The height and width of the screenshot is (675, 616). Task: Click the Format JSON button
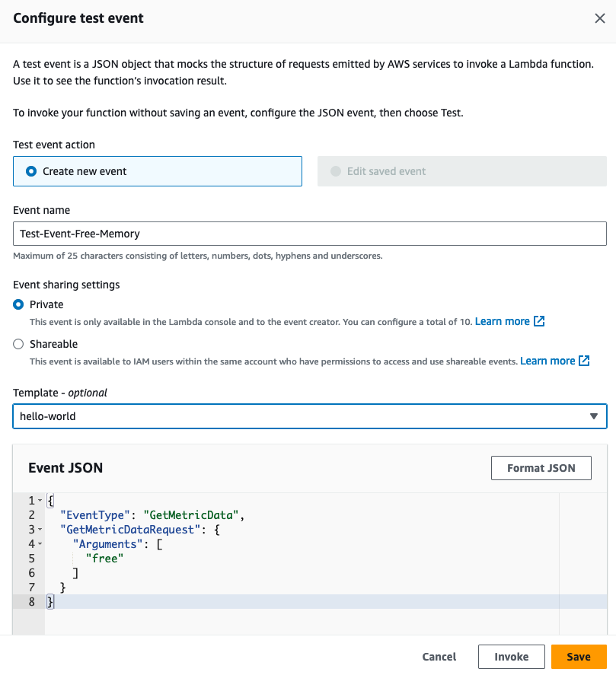pyautogui.click(x=541, y=468)
